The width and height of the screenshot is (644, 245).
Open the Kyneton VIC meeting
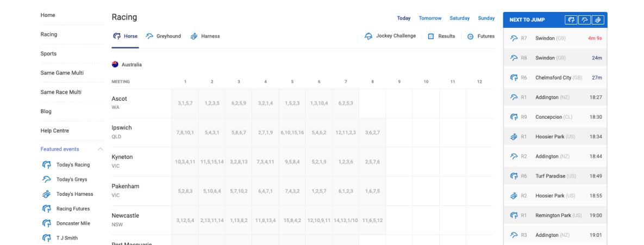122,161
